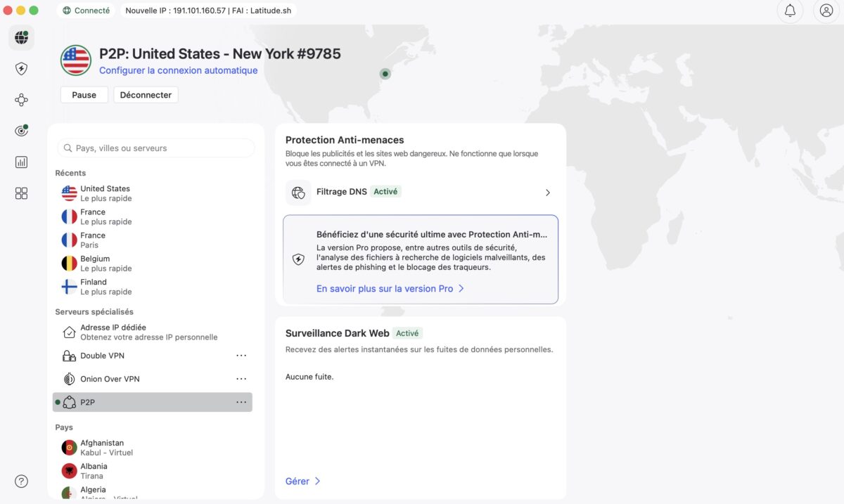Open 'Configurer la connexion automatique' link
Viewport: 844px width, 504px height.
178,70
